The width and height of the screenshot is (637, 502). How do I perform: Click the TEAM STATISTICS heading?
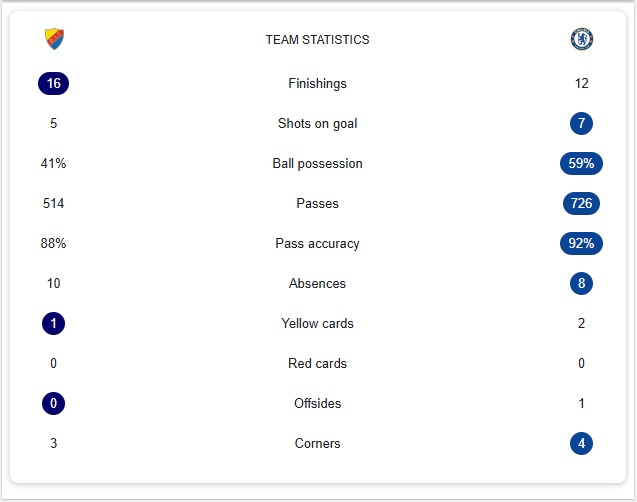click(x=318, y=39)
